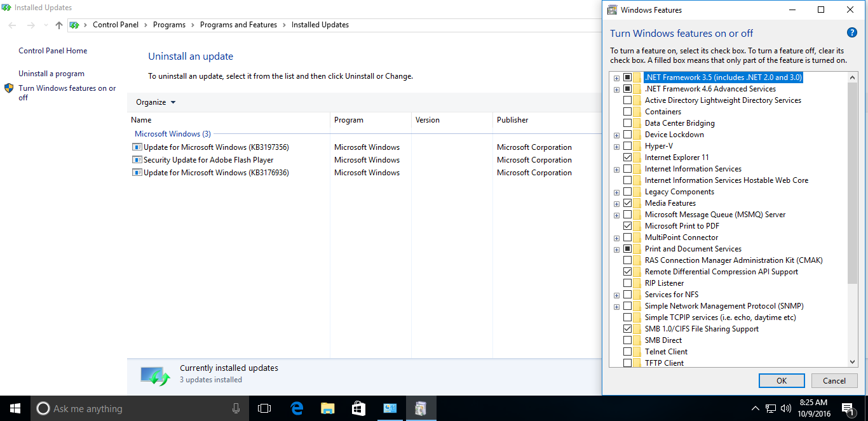Screen dimensions: 868x421
Task: Sort by the Program column header
Action: [x=370, y=120]
